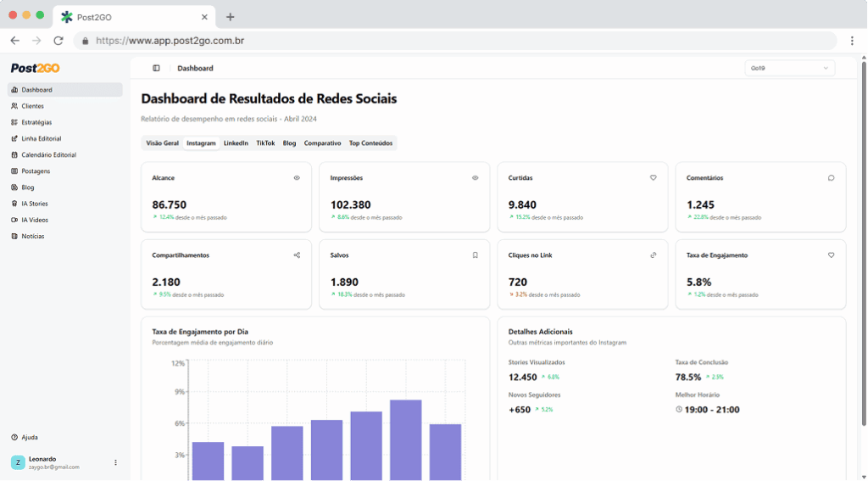Open Estratégias in the sidebar
868x481 pixels.
tap(64, 122)
